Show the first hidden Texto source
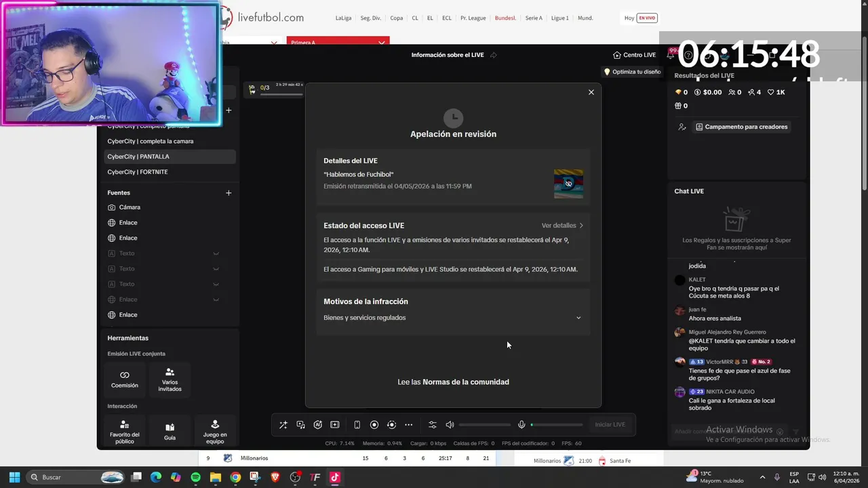Screen dimensions: 868x488 coord(216,253)
